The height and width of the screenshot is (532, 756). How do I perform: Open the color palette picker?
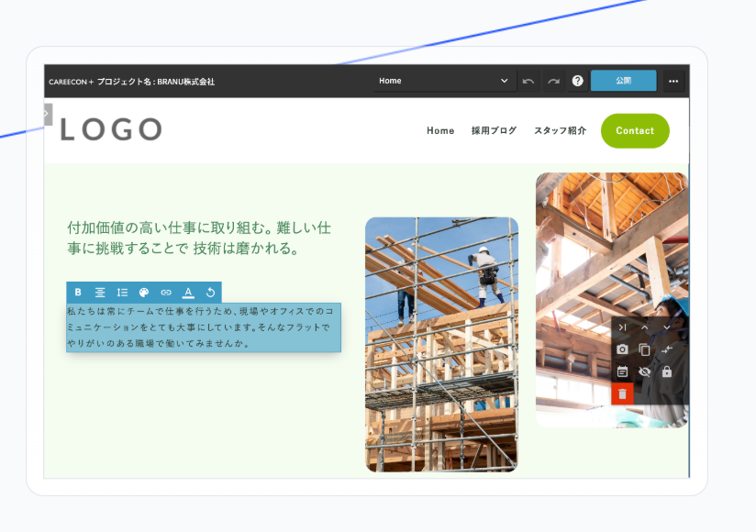coord(144,293)
